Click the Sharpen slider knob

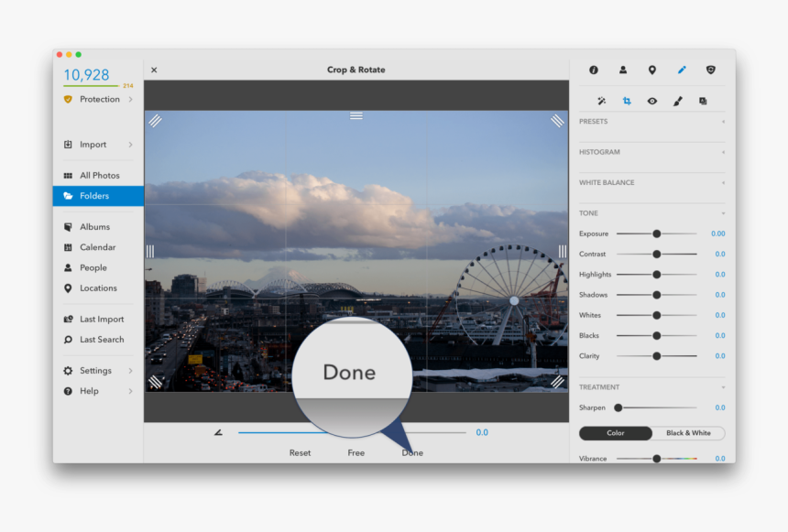click(x=618, y=407)
